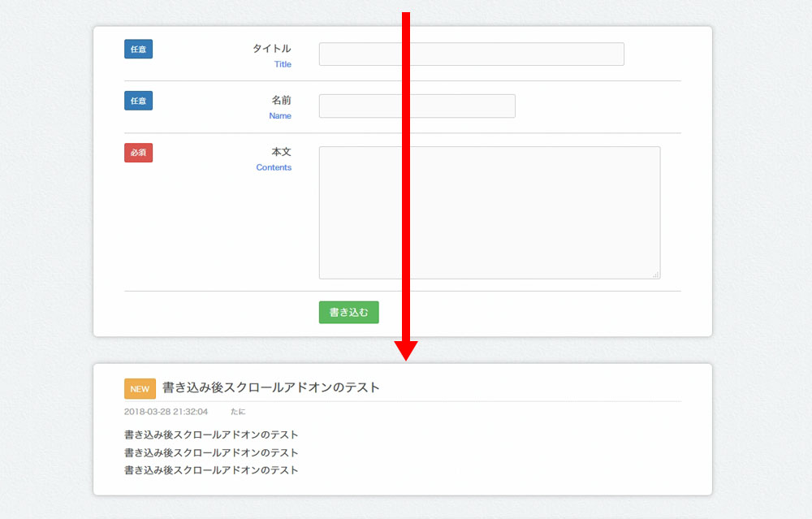This screenshot has width=812, height=519.
Task: Focus the 名前 (Name) text field
Action: (x=417, y=106)
